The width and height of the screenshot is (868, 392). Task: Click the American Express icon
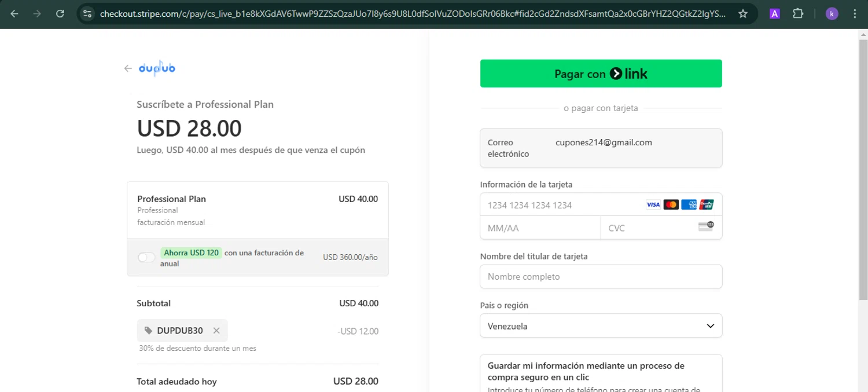[x=689, y=204]
